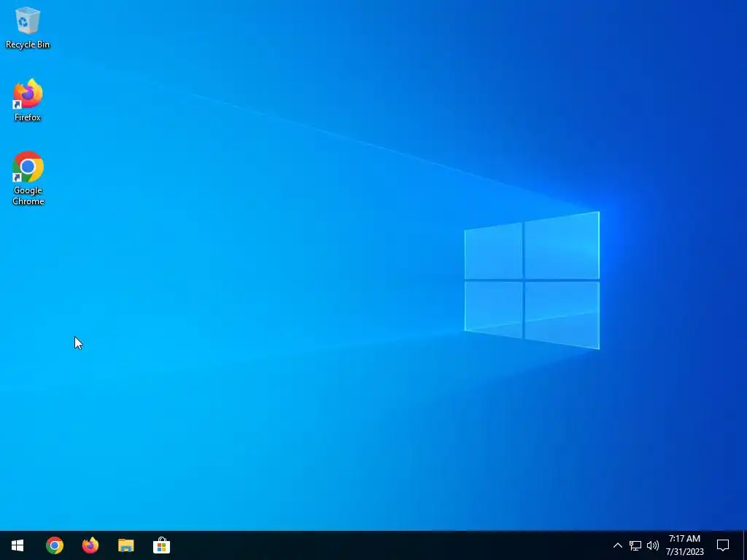Image resolution: width=747 pixels, height=560 pixels.
Task: Launch Chrome from the taskbar
Action: [x=54, y=545]
